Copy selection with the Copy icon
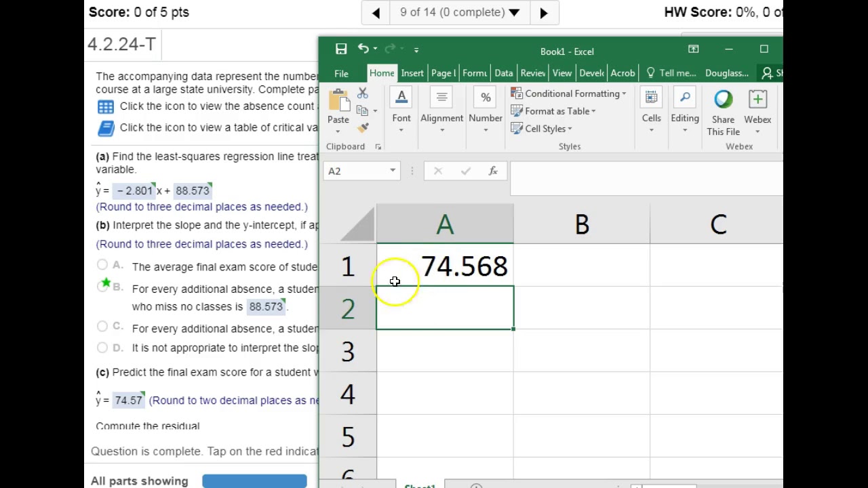Image resolution: width=868 pixels, height=488 pixels. 362,110
